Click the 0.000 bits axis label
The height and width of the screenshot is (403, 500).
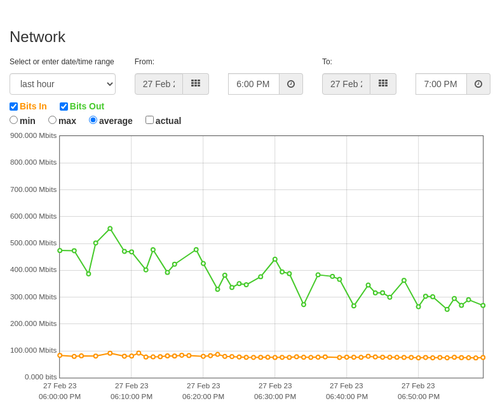coord(41,377)
